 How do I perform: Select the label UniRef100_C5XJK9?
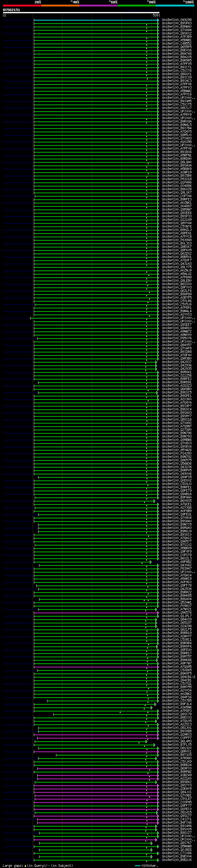177,761
